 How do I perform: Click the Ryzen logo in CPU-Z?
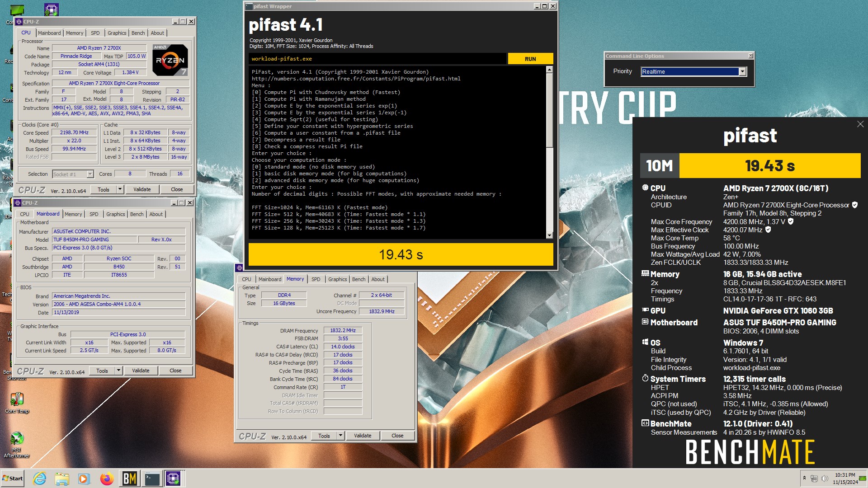pyautogui.click(x=170, y=60)
